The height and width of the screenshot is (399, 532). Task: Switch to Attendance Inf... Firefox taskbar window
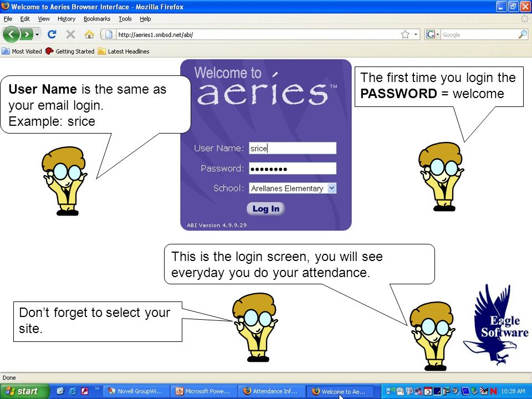coord(271,391)
